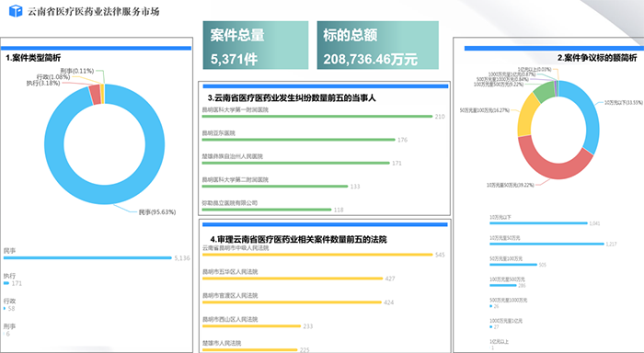Open the 标的总额 208,736.46万元 summary card
The width and height of the screenshot is (644, 353).
(378, 45)
